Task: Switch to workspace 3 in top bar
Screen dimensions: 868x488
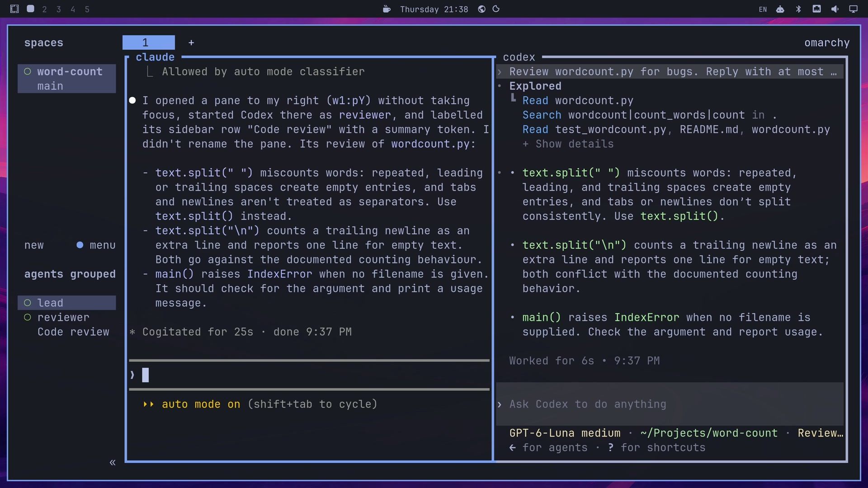Action: tap(58, 9)
